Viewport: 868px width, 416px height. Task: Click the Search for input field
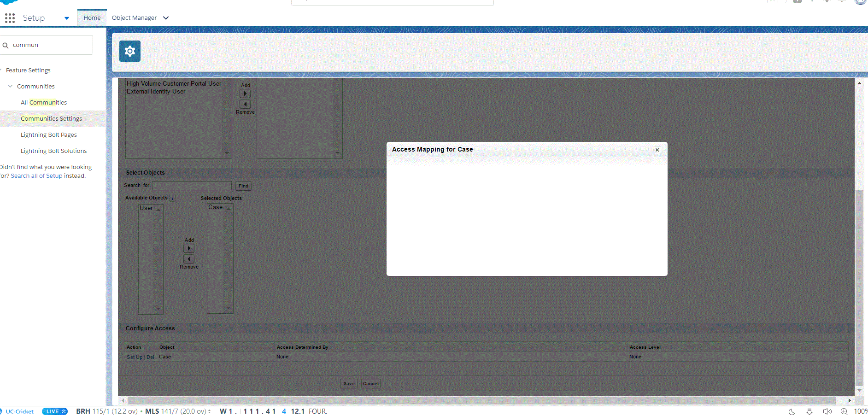tap(192, 185)
